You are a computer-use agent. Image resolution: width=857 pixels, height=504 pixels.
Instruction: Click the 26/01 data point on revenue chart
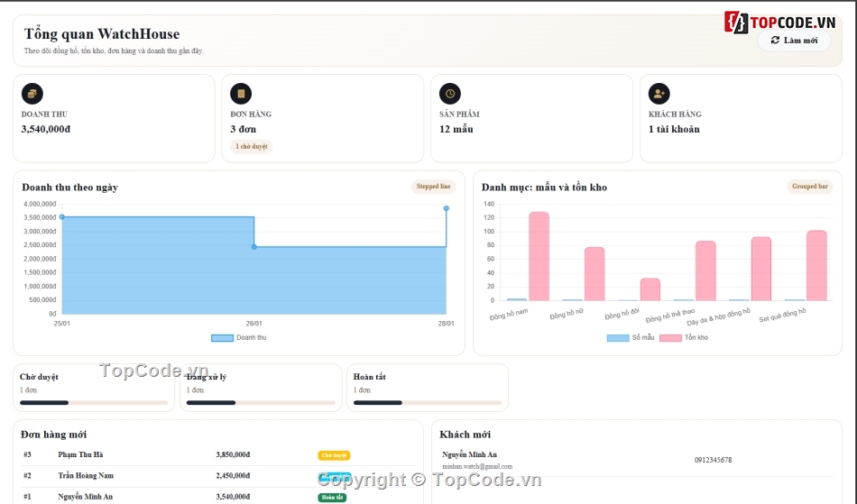tap(254, 247)
